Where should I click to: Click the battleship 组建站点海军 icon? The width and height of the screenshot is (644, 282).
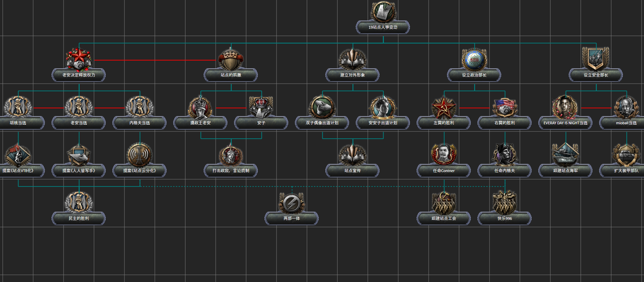tap(565, 155)
